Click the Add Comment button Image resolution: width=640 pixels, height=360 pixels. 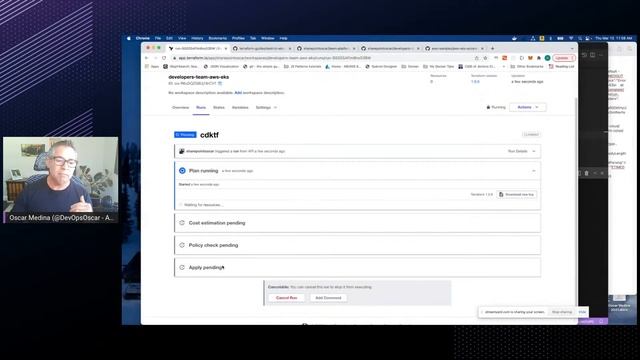(x=328, y=298)
